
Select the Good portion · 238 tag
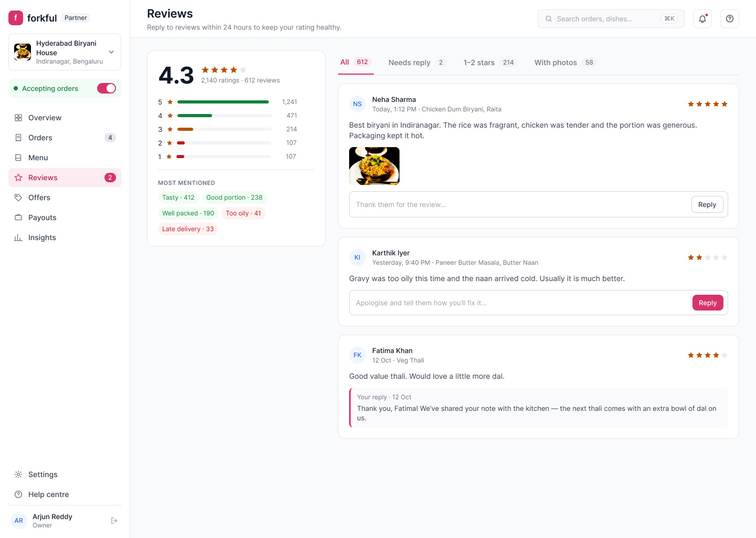(234, 198)
